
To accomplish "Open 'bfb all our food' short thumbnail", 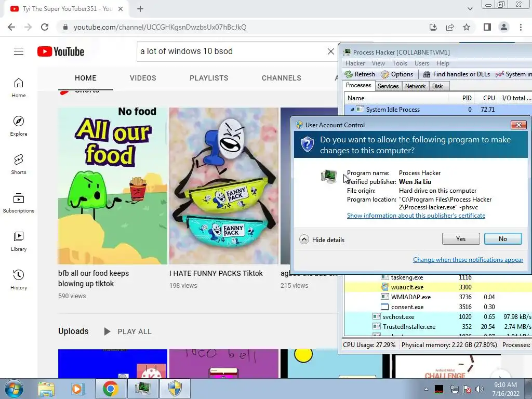I will click(113, 186).
